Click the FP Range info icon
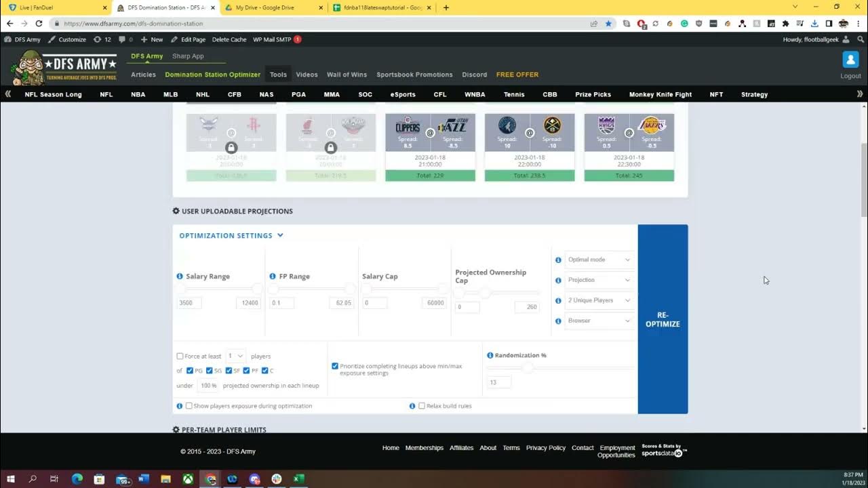Screen dimensions: 868x488 point(273,277)
